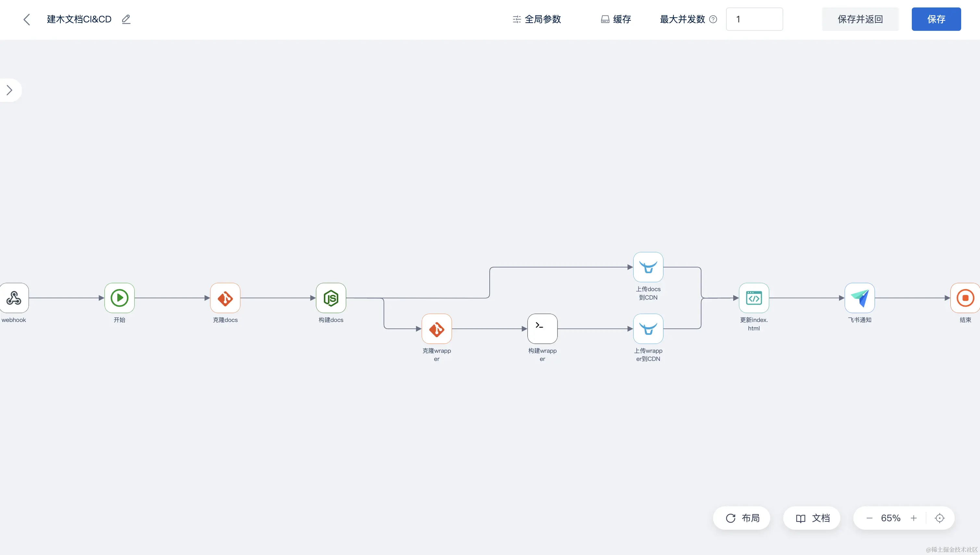Expand the left side panel chevron
Image resolution: width=980 pixels, height=555 pixels.
[x=9, y=90]
